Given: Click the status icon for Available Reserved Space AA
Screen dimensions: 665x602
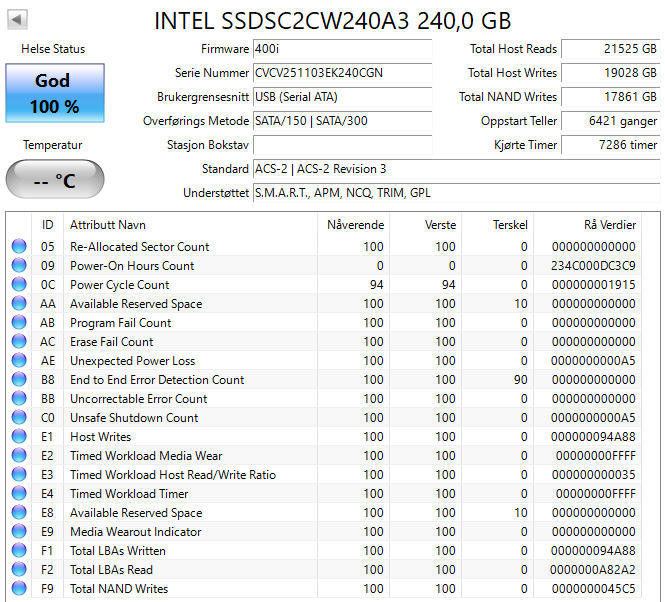Looking at the screenshot, I should (x=19, y=304).
